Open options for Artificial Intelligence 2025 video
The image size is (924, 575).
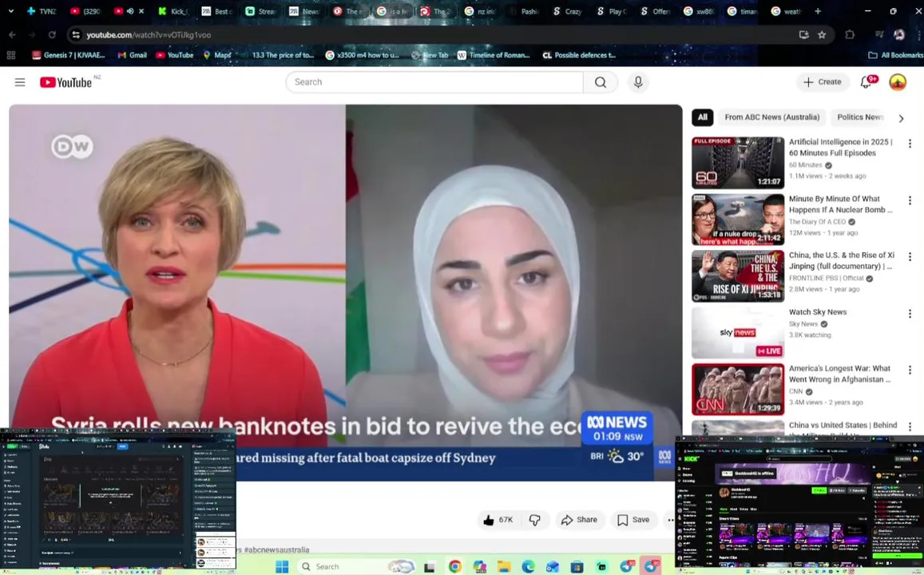pos(910,143)
